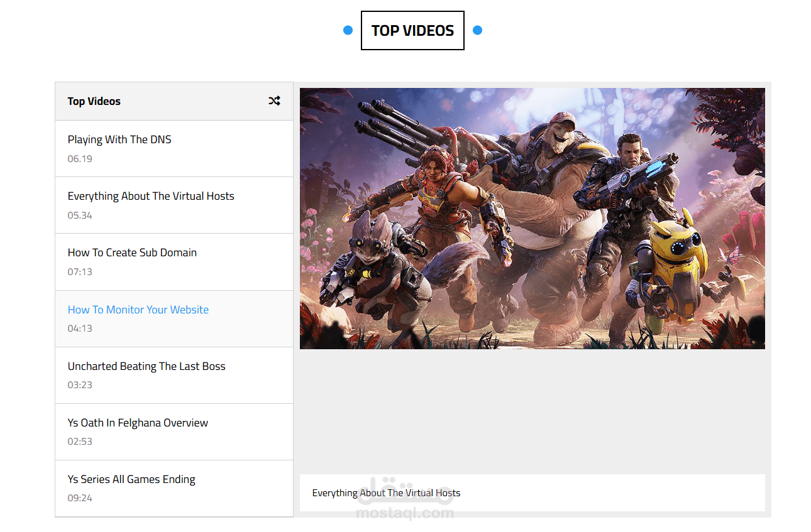Select Ys Series All Games Ending video
Image resolution: width=811 pixels, height=532 pixels.
(174, 489)
